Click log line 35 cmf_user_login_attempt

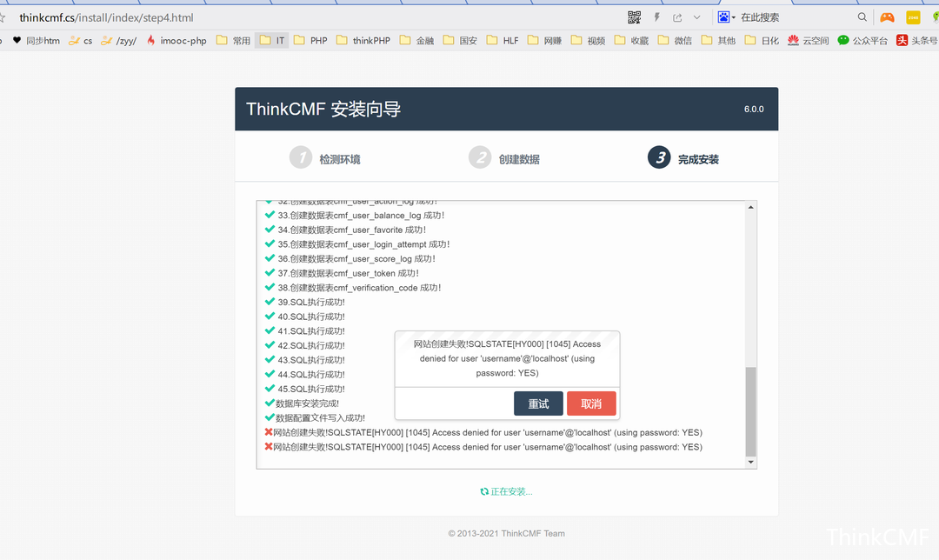(x=363, y=244)
